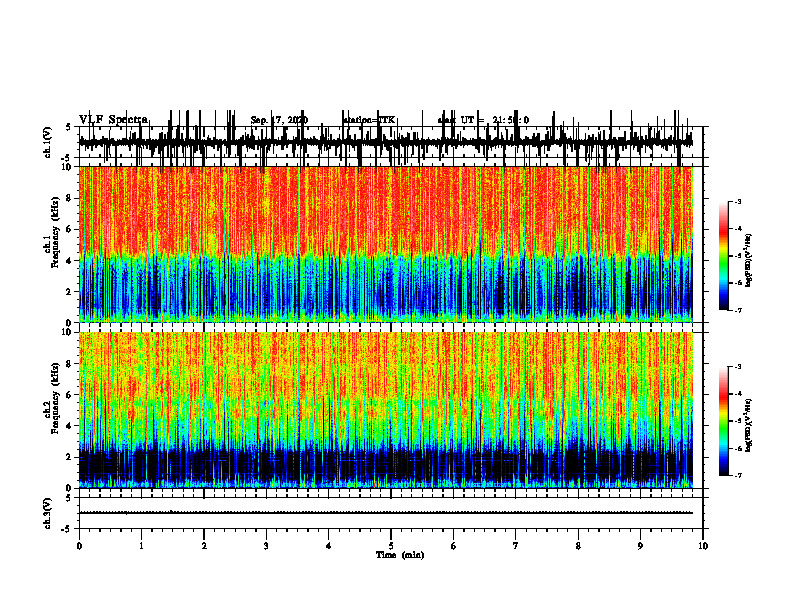Select the 'ch.3(V)' axis label

(48, 513)
